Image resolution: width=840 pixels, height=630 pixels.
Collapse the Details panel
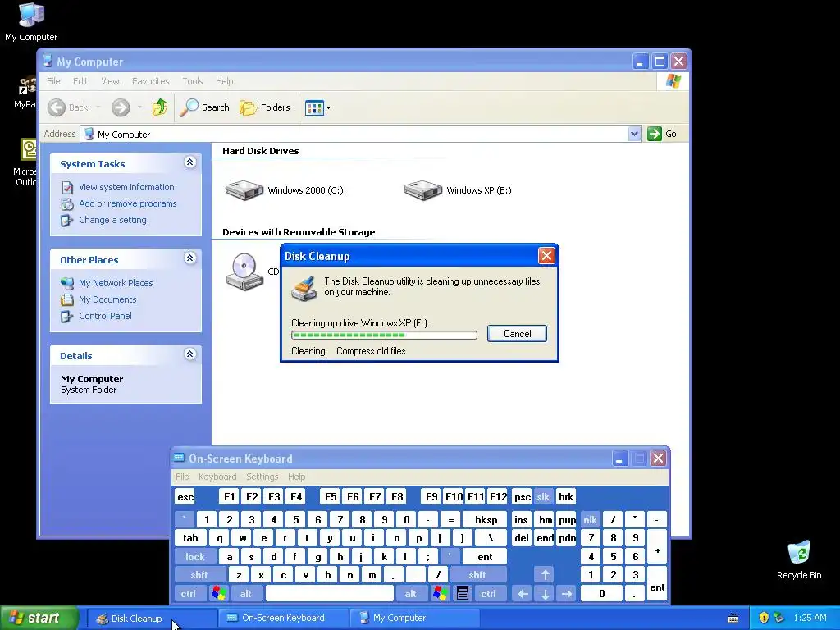tap(190, 354)
